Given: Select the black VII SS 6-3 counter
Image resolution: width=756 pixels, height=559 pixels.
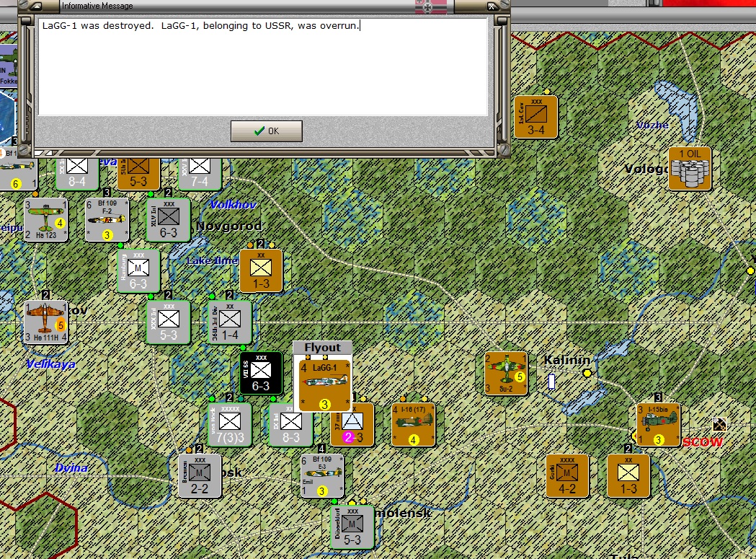Looking at the screenshot, I should point(261,373).
